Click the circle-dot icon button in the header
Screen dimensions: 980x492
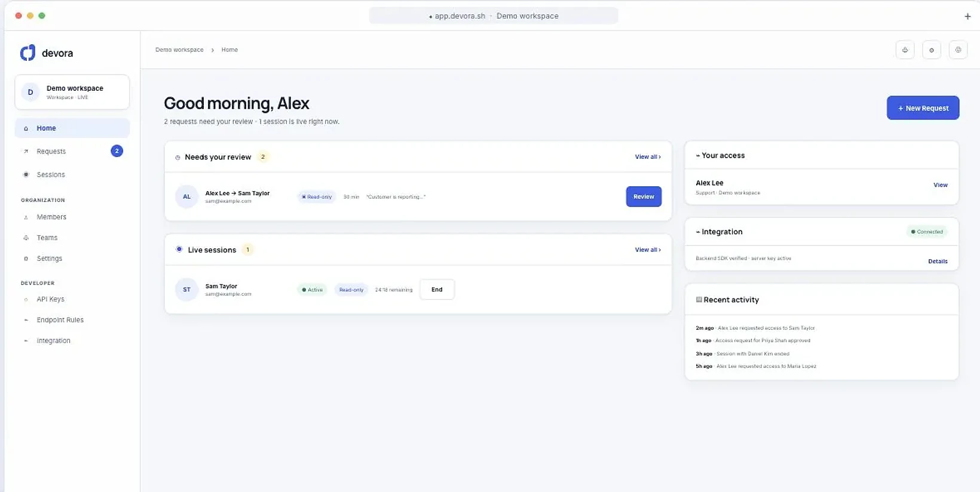click(x=932, y=50)
